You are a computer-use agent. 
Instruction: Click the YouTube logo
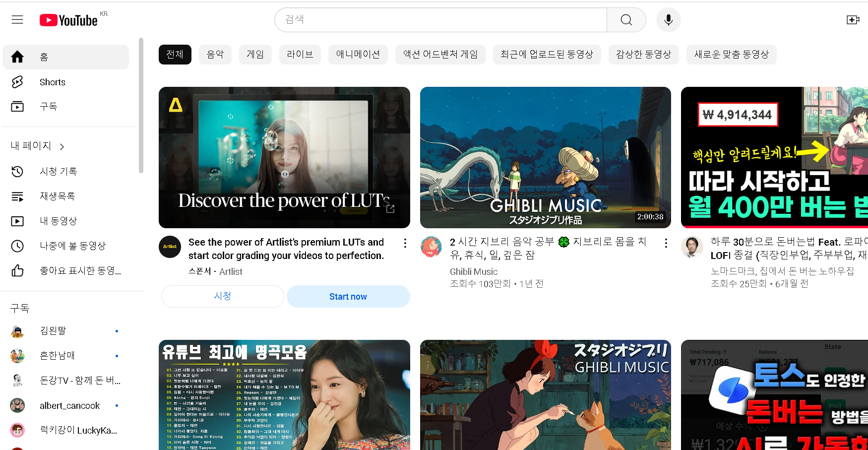tap(69, 20)
